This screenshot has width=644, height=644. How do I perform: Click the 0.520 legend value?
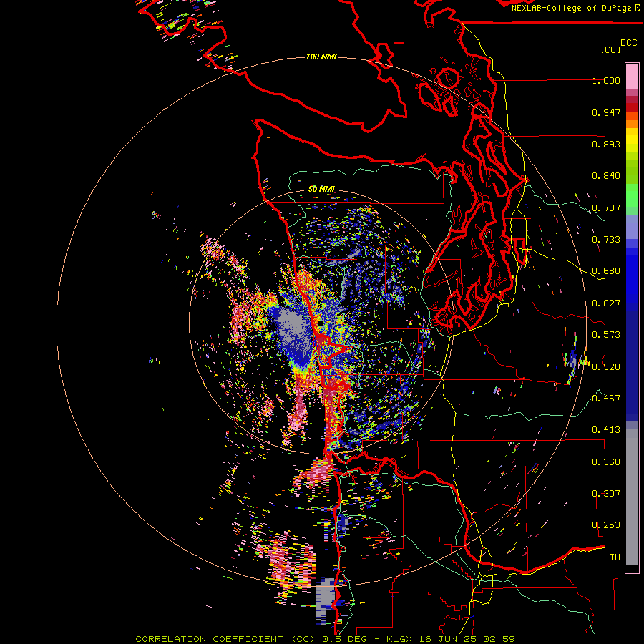pyautogui.click(x=606, y=367)
